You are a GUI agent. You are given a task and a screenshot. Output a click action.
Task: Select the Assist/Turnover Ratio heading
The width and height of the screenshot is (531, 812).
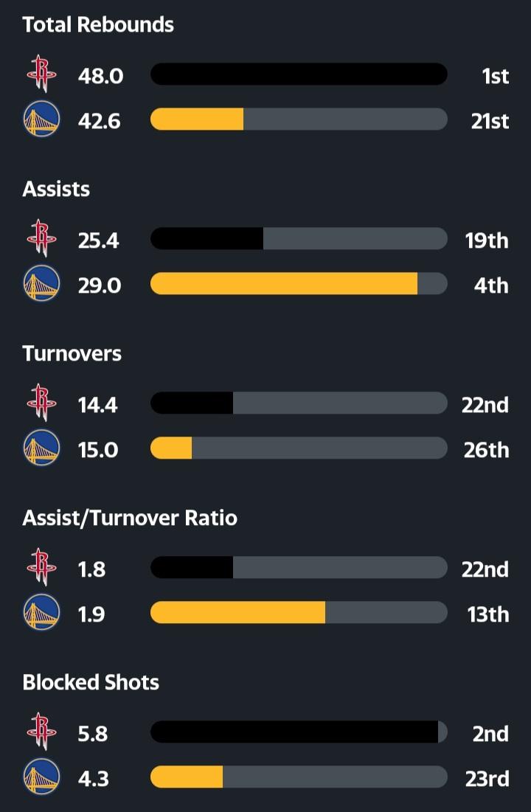click(x=130, y=518)
